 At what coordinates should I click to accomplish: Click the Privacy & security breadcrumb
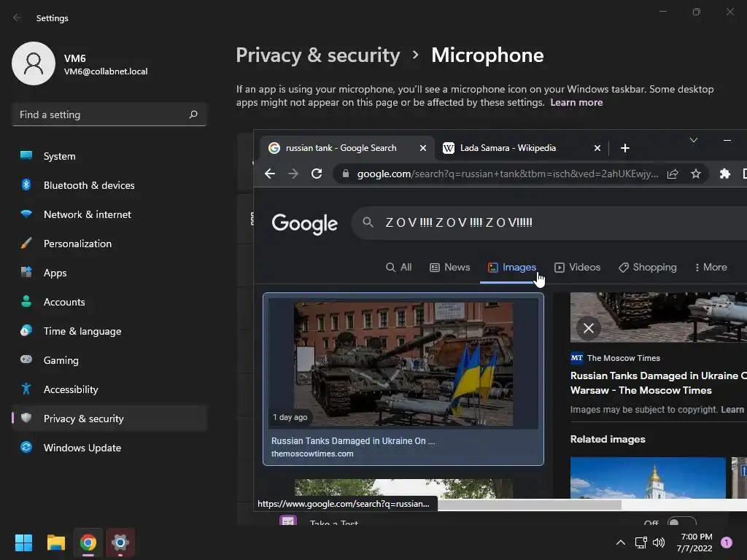[318, 55]
